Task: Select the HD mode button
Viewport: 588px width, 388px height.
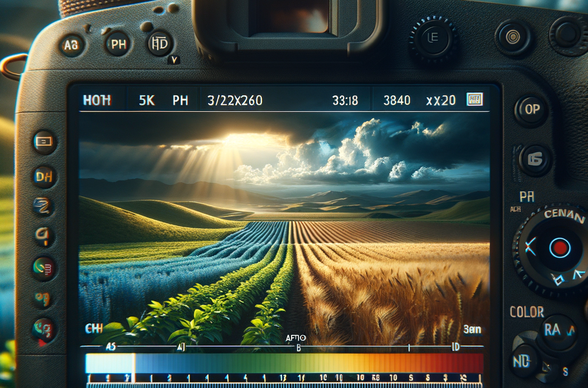Action: pos(160,44)
